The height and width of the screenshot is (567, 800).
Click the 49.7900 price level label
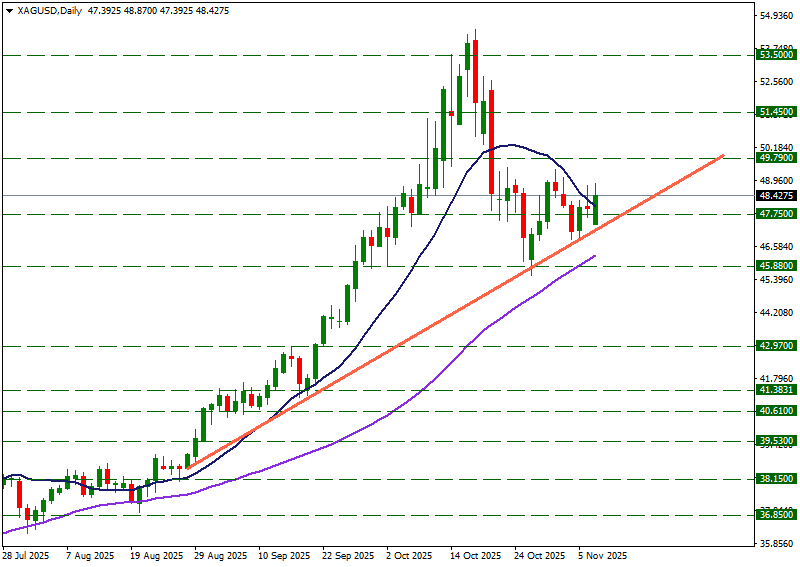[x=776, y=158]
